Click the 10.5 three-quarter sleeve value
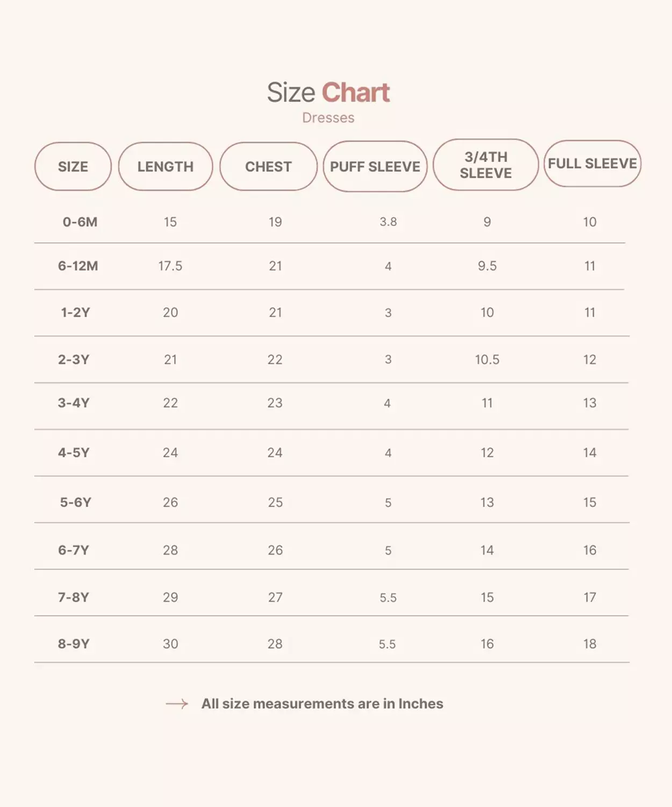The image size is (672, 807). [x=487, y=359]
